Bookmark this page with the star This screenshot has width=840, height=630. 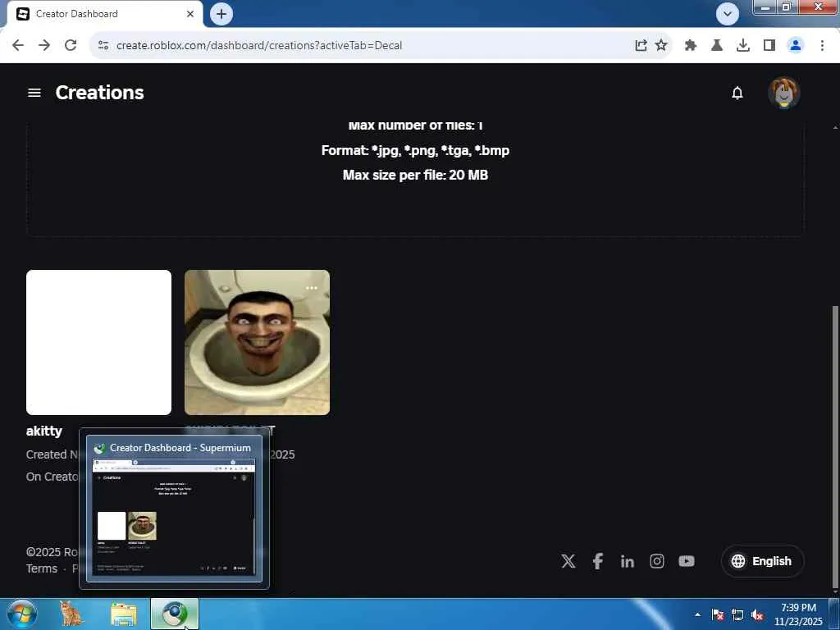661,46
